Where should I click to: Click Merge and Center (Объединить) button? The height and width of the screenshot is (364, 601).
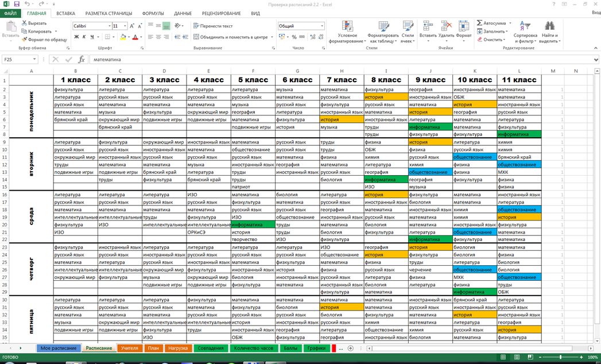point(230,37)
